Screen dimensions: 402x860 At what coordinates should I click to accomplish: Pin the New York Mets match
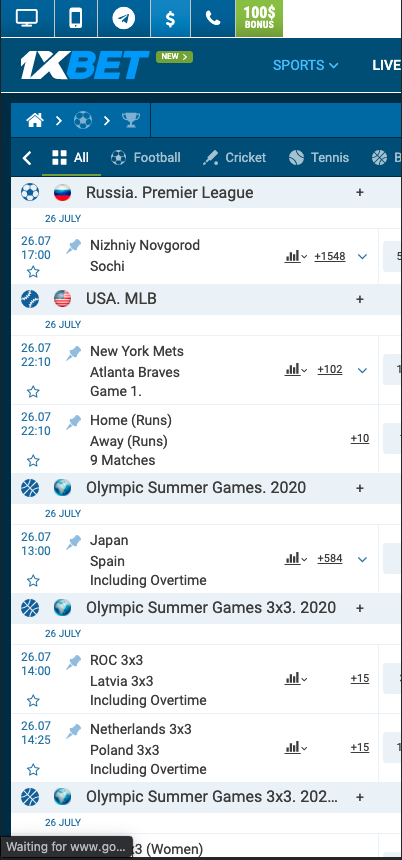[x=73, y=354]
